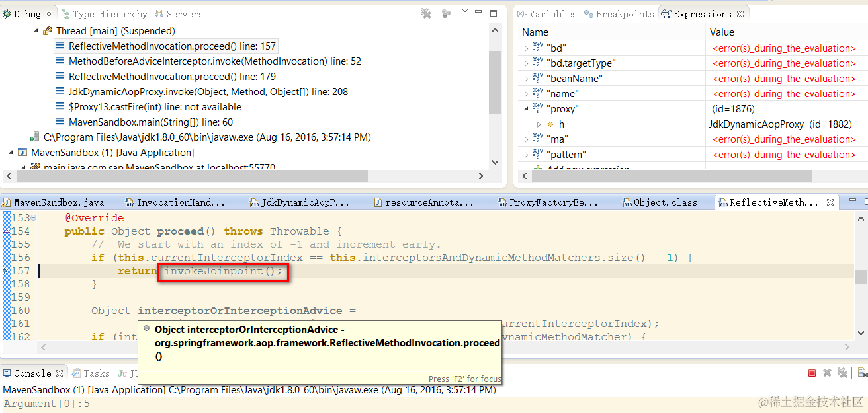Select stack frame ReflectiveMethodInvocation.proceed() line: 157

(x=166, y=46)
